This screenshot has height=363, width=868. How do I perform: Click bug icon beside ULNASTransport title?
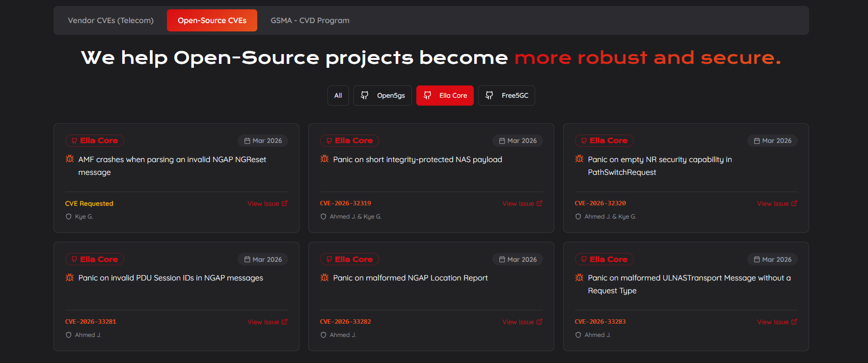pos(579,278)
